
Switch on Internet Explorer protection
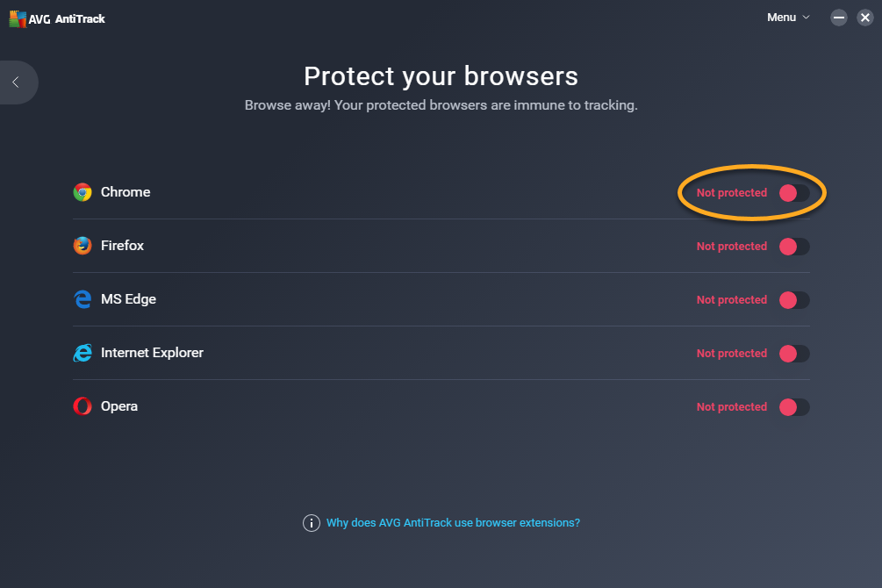(x=794, y=354)
